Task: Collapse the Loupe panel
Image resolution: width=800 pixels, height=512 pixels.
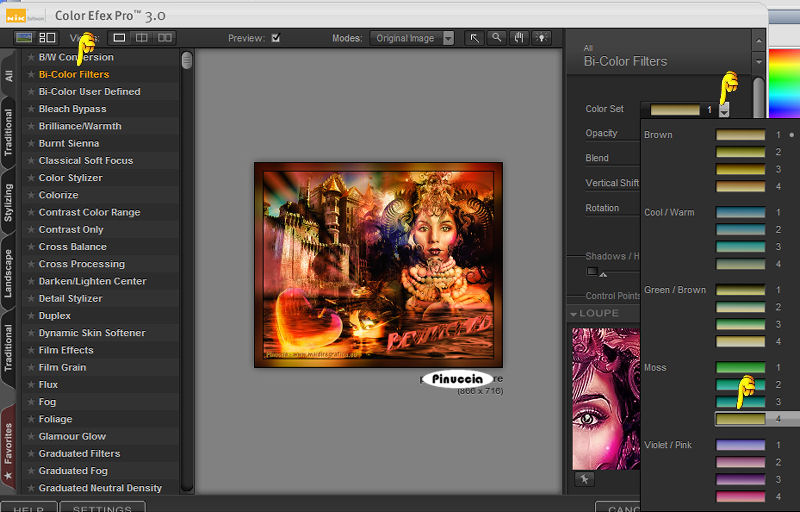Action: pos(575,314)
